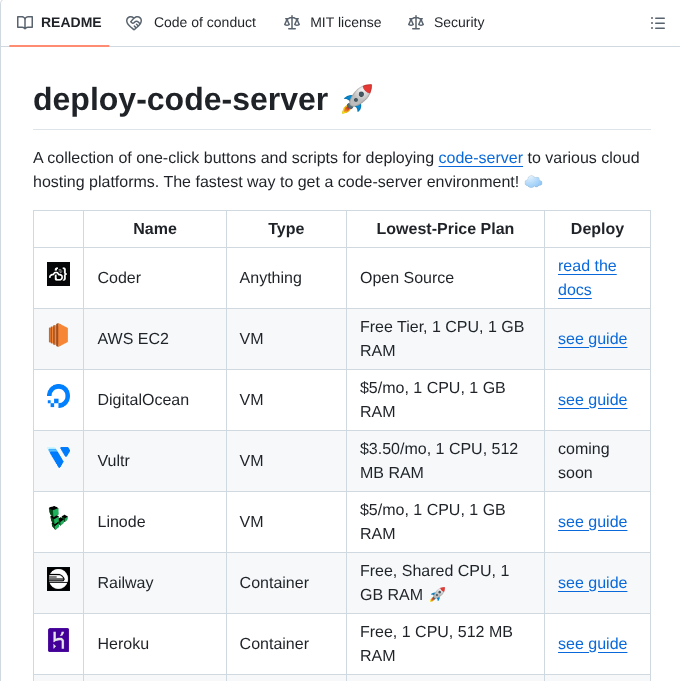Open the outline table of contents icon
Image resolution: width=680 pixels, height=681 pixels.
coord(657,23)
